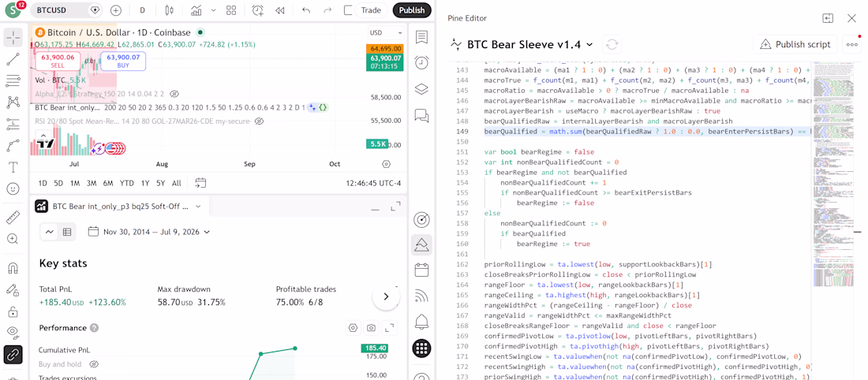
Task: Open the long position forecasting tools
Action: (13, 124)
